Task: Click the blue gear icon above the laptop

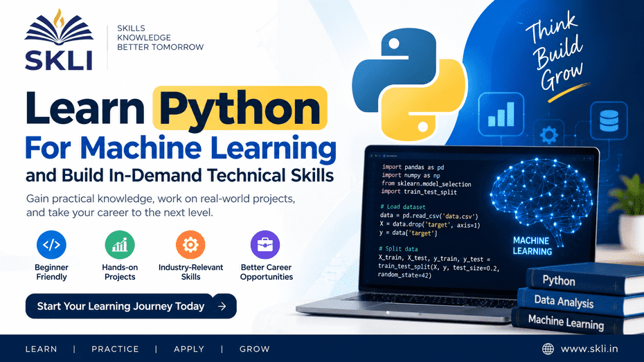Action: (x=548, y=135)
